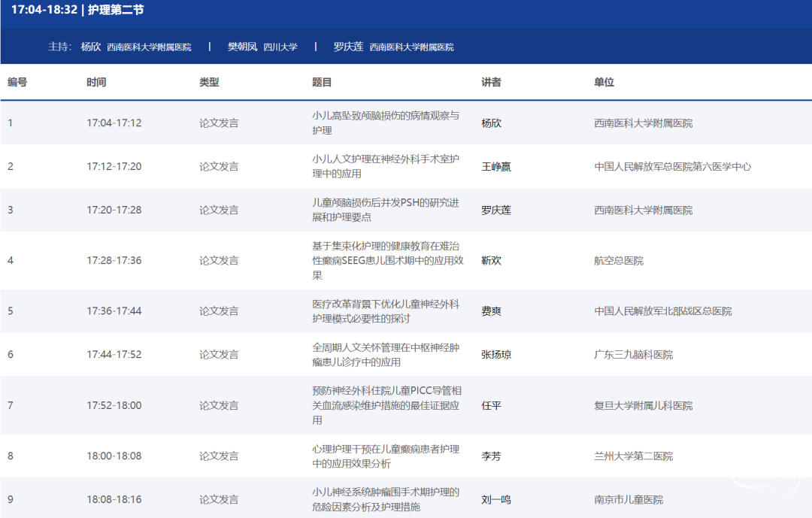Viewport: 812px width, 518px height.
Task: Click the 单位 column header
Action: point(604,82)
